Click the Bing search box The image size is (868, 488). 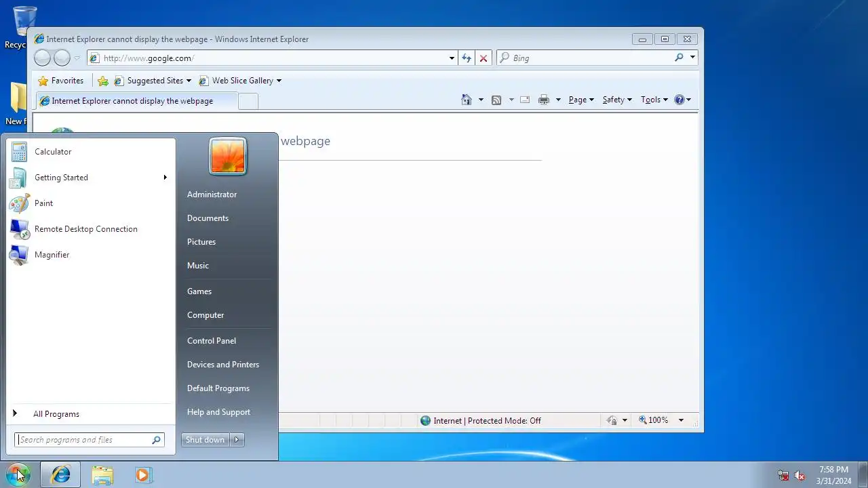(x=591, y=58)
